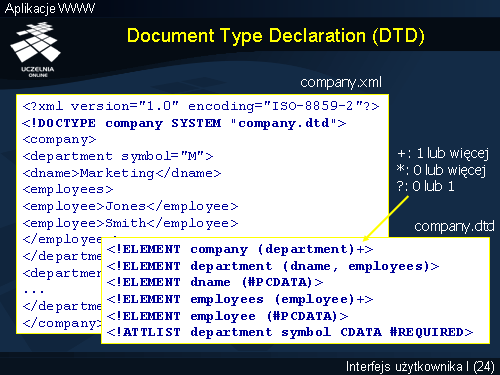Click the '?: 0 lub 1' legend line
The height and width of the screenshot is (375, 500).
[426, 186]
